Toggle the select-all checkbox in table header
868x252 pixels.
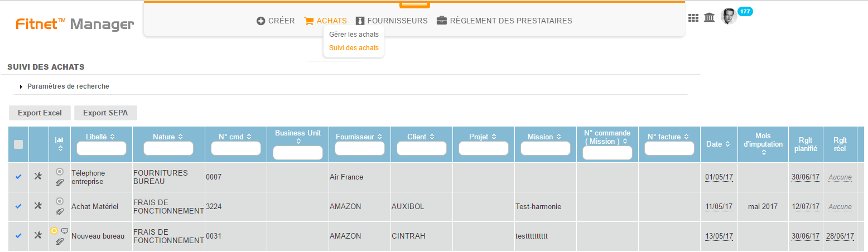18,144
